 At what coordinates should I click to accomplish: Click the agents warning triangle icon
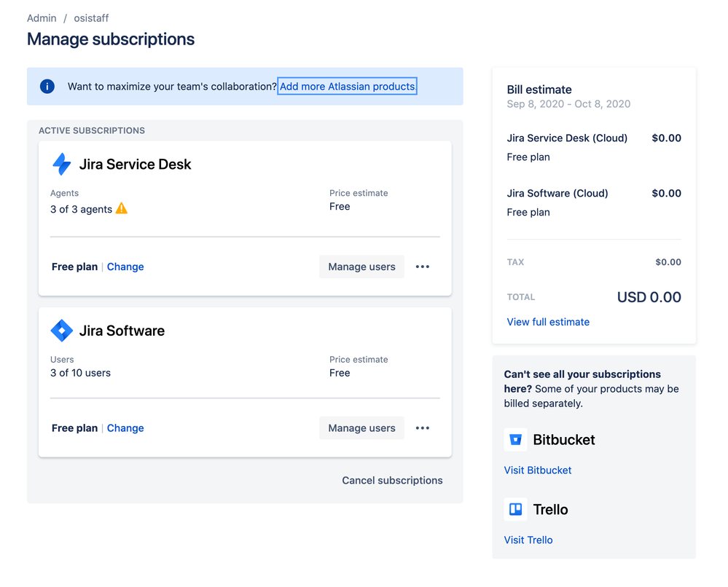point(122,208)
